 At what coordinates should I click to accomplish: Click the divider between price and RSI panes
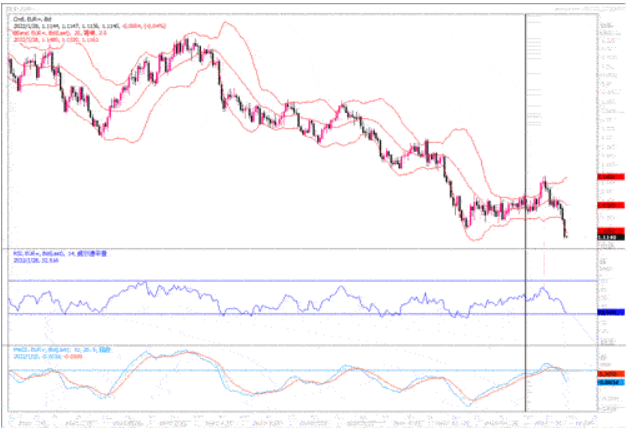300,247
